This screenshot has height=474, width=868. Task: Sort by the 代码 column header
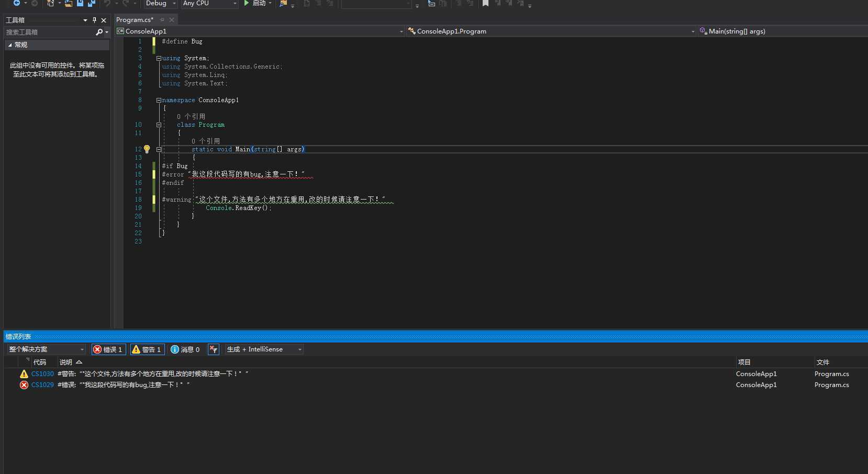point(40,362)
